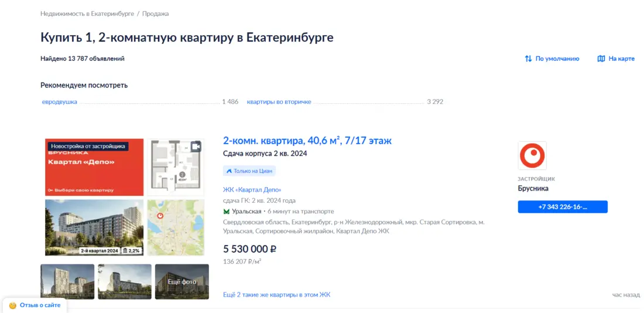The height and width of the screenshot is (313, 644).
Task: Open the 2-комн. квартира 40,6 м² listing
Action: [307, 141]
